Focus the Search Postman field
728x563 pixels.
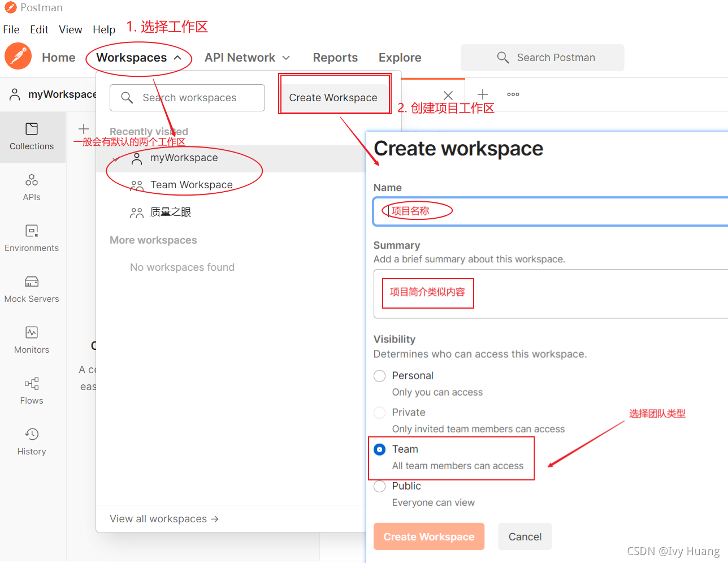543,58
